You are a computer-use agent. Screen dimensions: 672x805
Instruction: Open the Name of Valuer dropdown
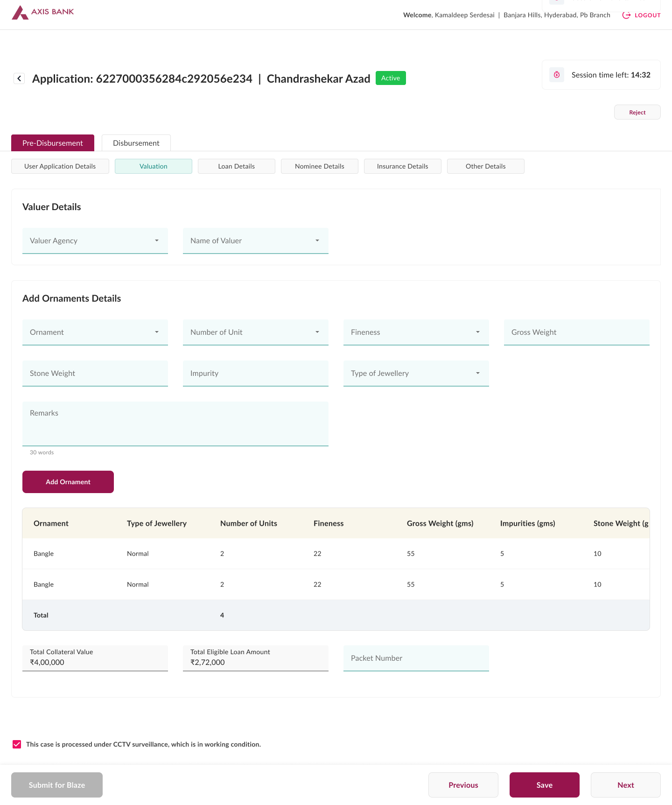(x=256, y=241)
